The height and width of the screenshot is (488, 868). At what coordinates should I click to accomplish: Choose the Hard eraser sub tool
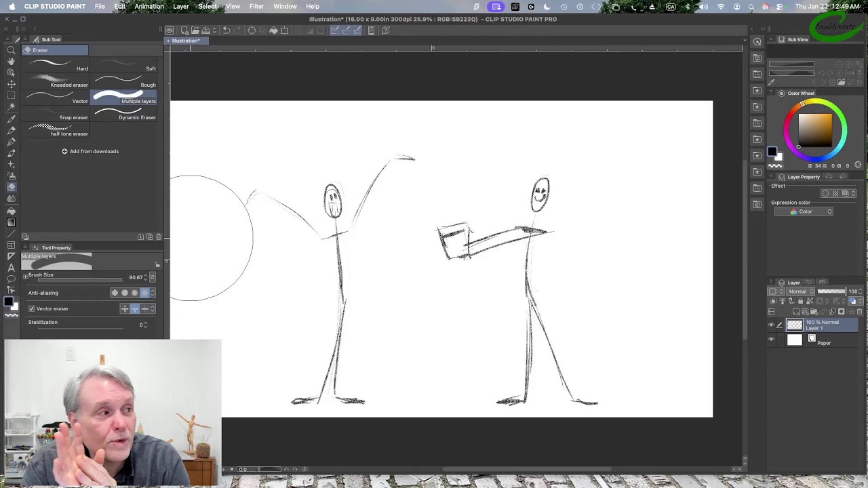click(x=56, y=64)
